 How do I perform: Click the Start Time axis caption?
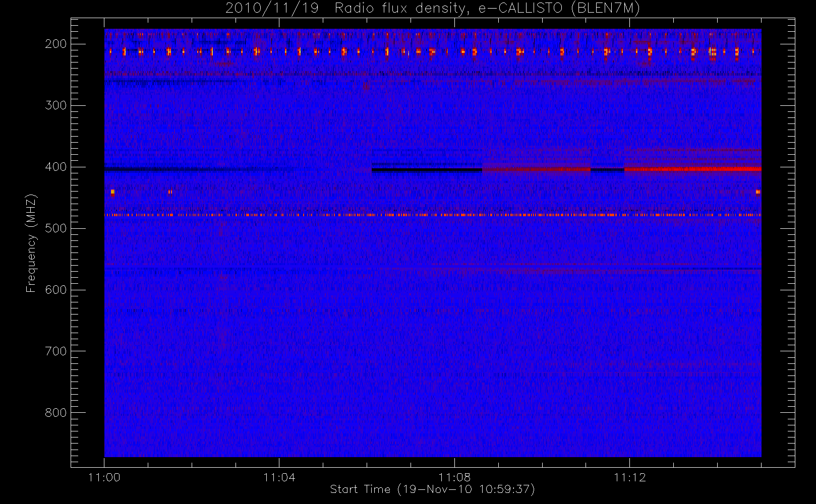pos(432,489)
